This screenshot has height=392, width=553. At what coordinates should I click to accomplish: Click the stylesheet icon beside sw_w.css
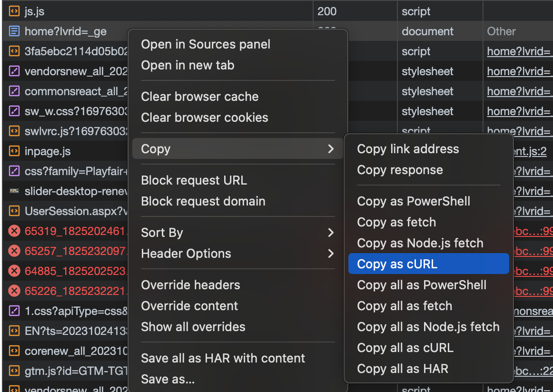(x=13, y=111)
